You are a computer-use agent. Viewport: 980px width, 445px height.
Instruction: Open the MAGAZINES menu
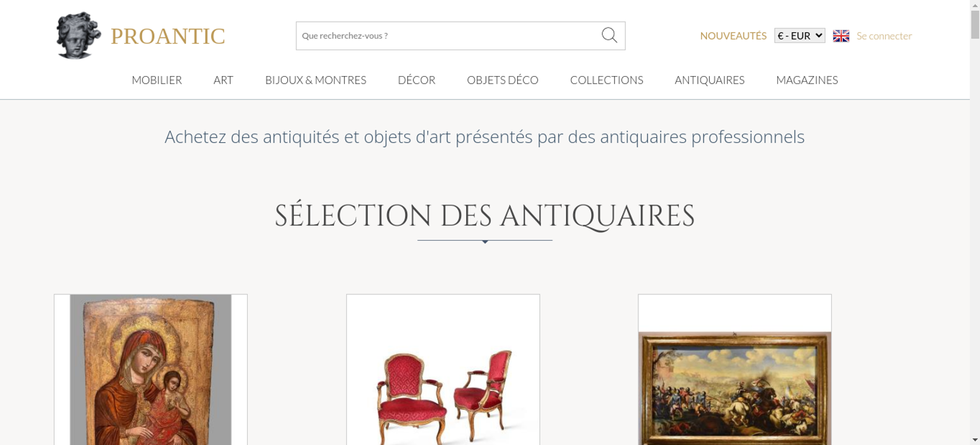point(807,80)
